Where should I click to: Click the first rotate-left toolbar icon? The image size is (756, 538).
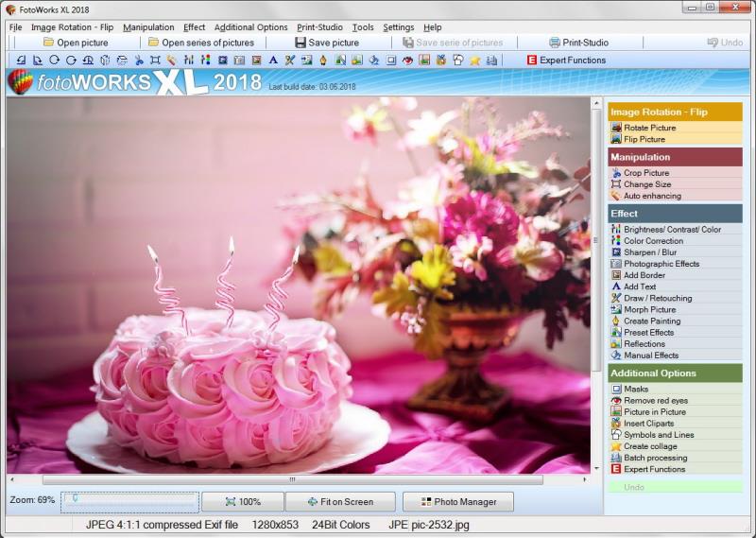21,60
